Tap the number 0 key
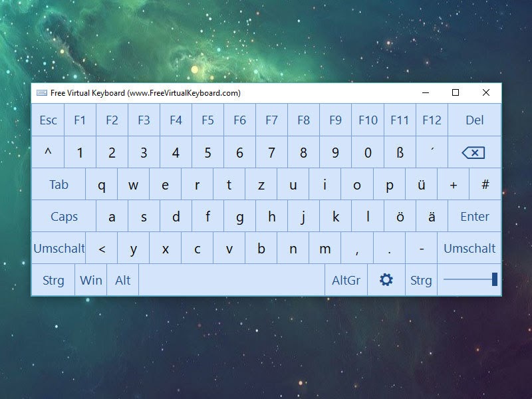The height and width of the screenshot is (399, 532). click(x=368, y=152)
